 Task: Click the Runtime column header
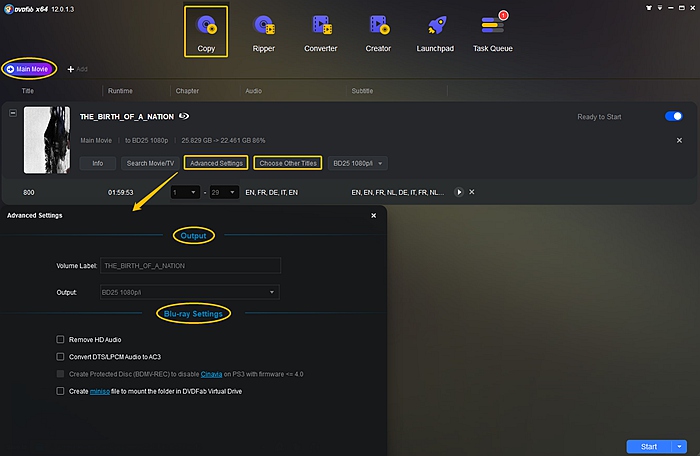pos(120,91)
